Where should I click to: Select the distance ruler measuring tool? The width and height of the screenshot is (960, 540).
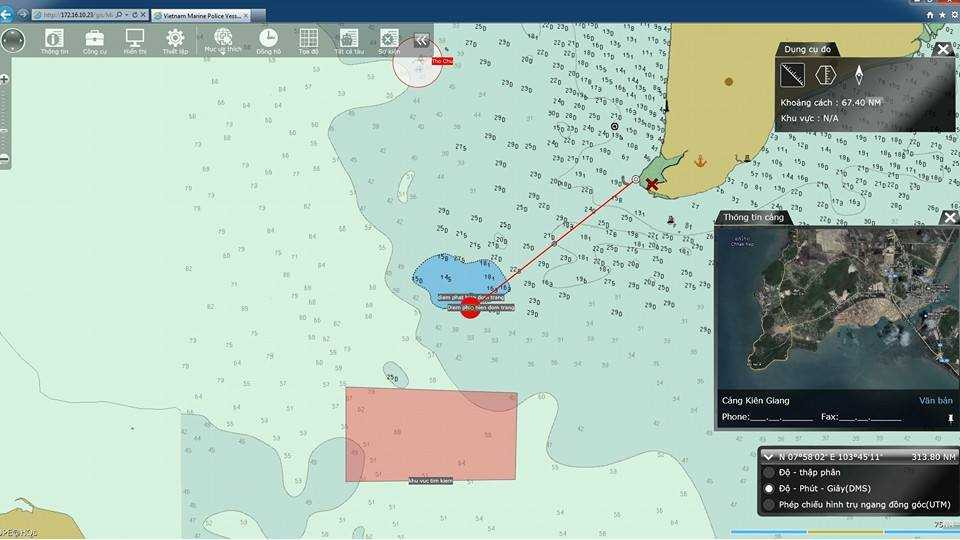pyautogui.click(x=792, y=74)
